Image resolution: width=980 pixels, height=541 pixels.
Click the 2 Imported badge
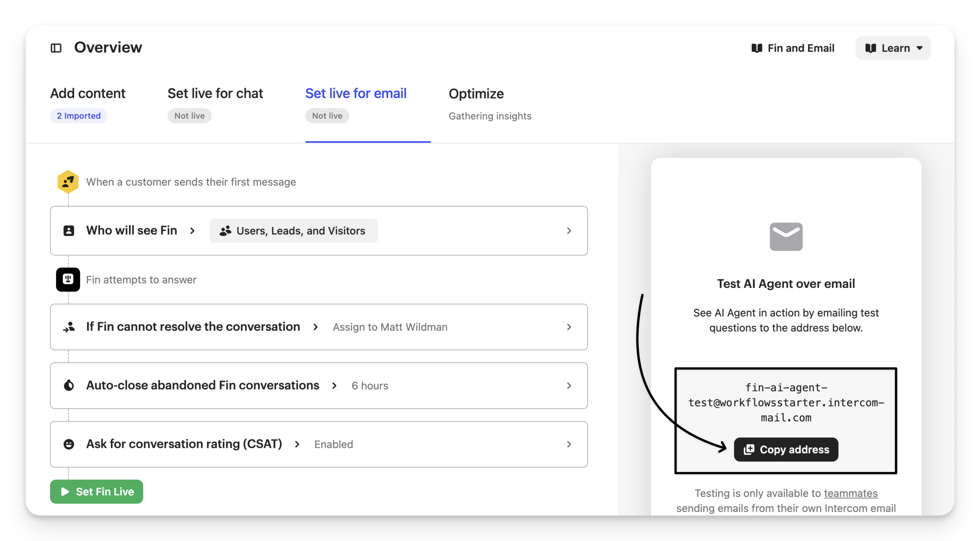click(79, 116)
